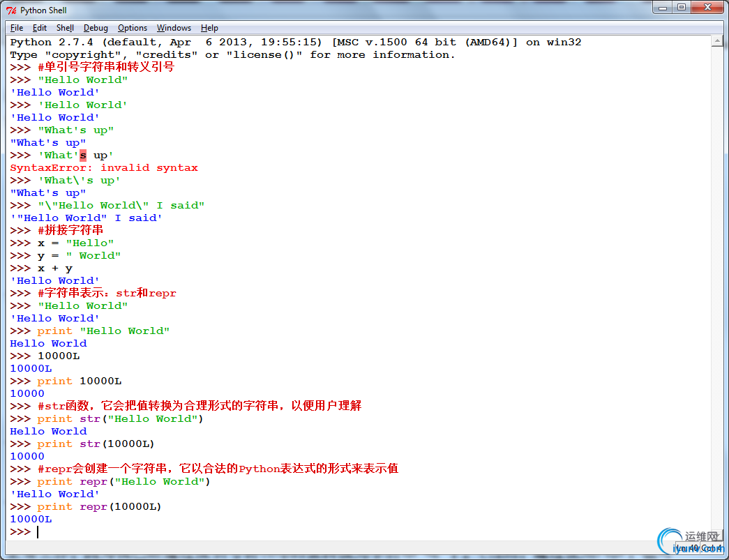Open the Options menu
The width and height of the screenshot is (729, 560).
tap(133, 28)
